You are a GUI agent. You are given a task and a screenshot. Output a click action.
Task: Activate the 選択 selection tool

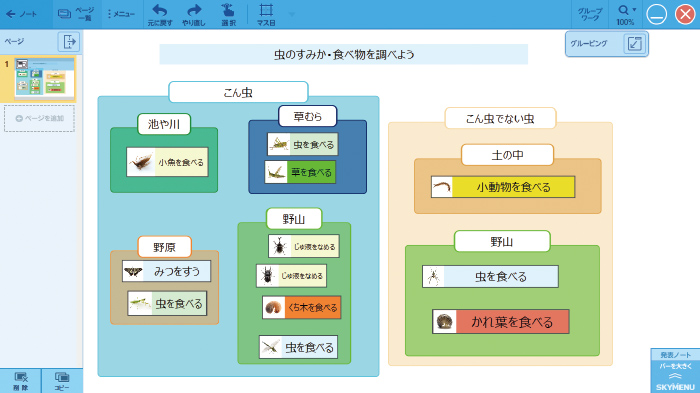coord(228,15)
